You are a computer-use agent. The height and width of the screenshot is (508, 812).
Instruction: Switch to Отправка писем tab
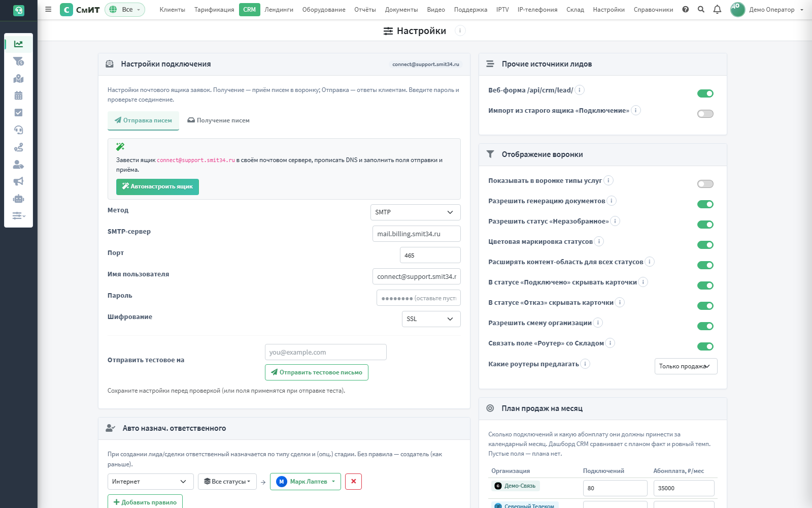143,120
